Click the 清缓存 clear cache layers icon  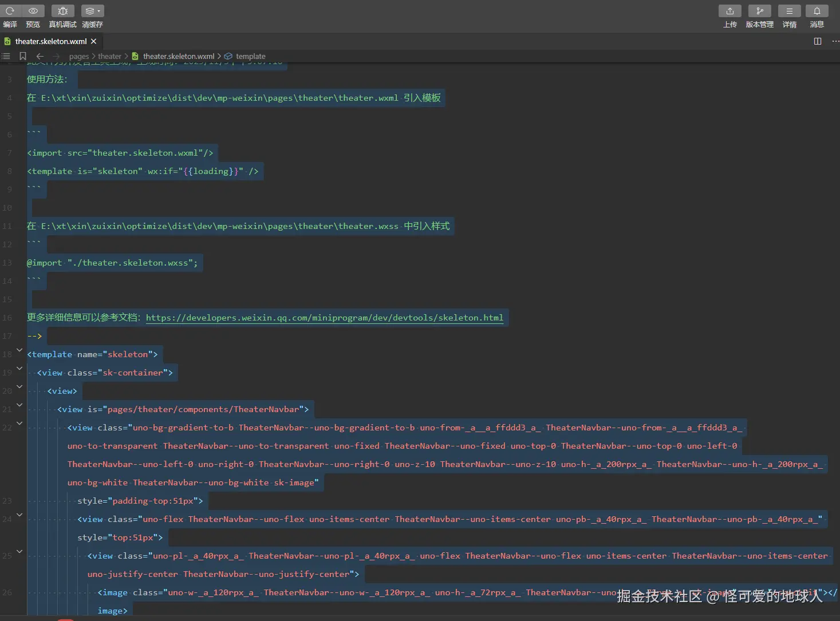(92, 11)
